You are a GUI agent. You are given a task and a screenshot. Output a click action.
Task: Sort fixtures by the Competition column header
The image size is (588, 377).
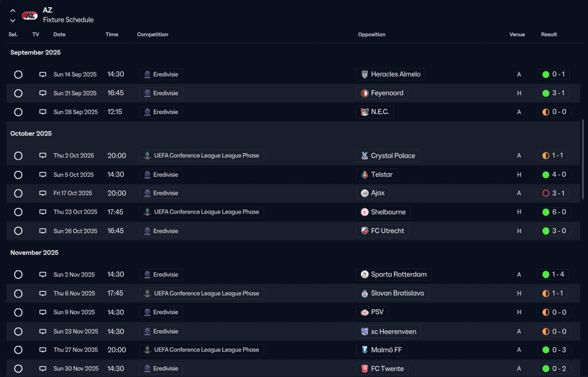[153, 34]
